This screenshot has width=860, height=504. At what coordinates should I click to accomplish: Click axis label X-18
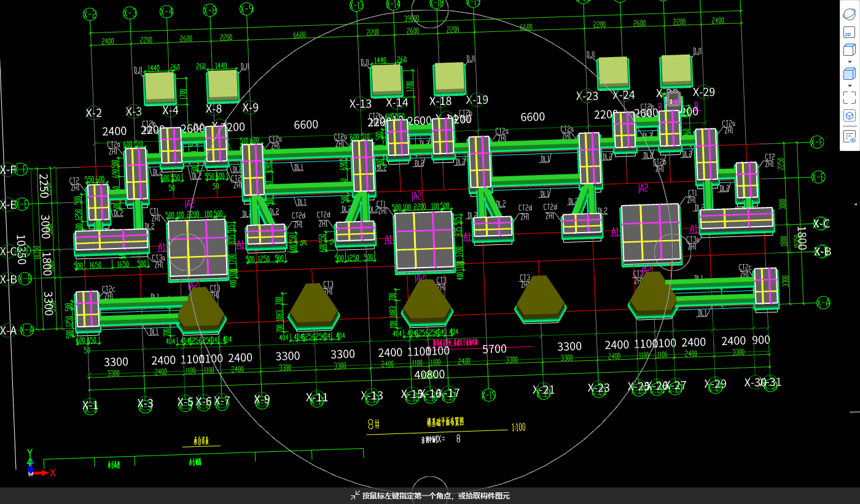pyautogui.click(x=440, y=101)
